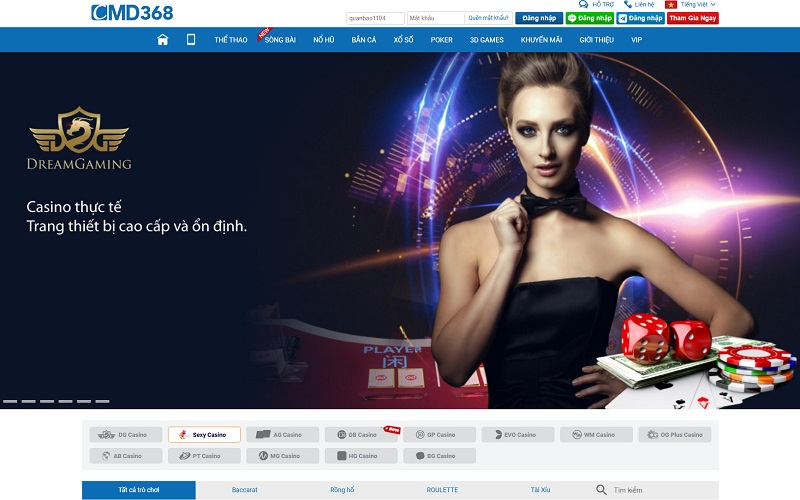
Task: Jump to the third banner slide indicator
Action: [x=47, y=402]
